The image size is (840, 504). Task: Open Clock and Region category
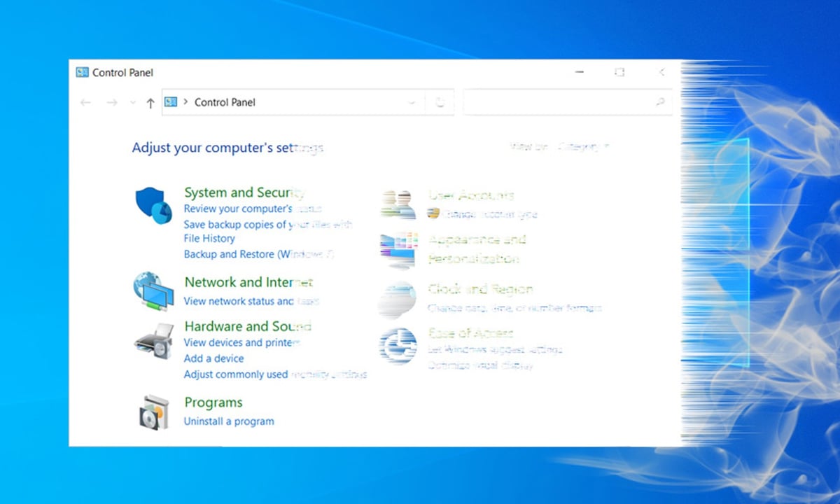480,289
